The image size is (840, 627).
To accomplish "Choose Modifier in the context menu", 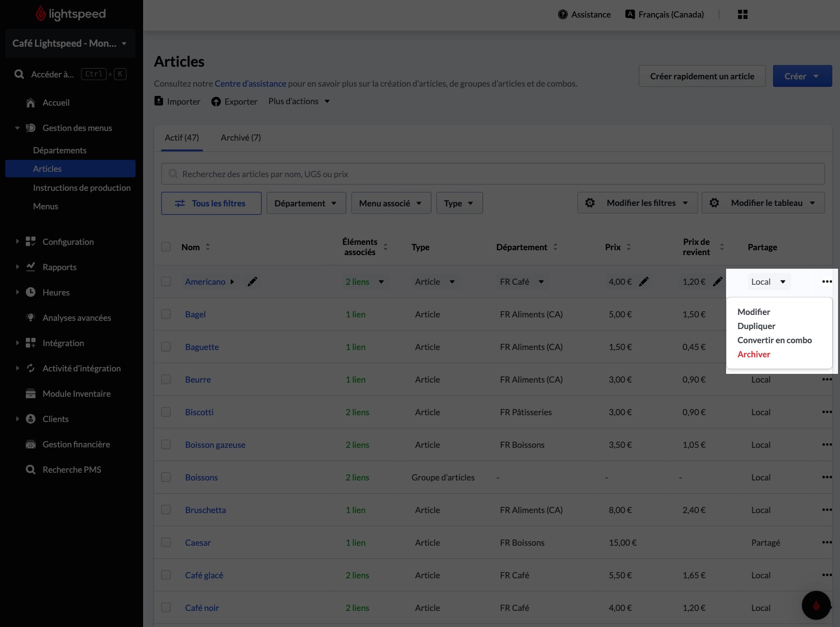I will pyautogui.click(x=753, y=312).
